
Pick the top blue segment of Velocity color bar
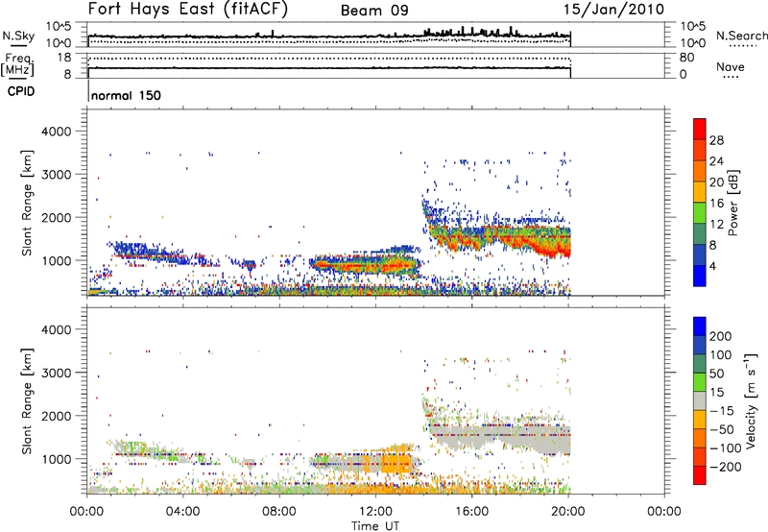700,326
